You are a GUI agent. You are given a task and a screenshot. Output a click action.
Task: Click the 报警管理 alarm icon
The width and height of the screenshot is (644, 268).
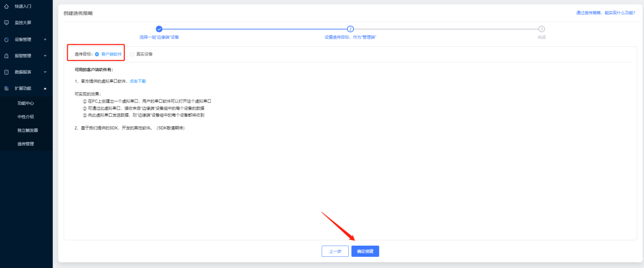tap(7, 56)
